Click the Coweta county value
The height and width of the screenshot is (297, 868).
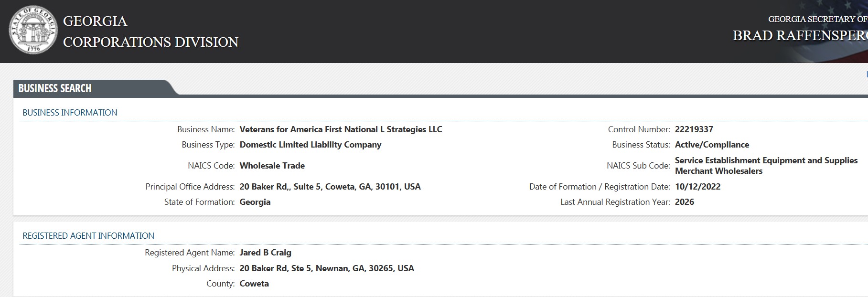[254, 284]
